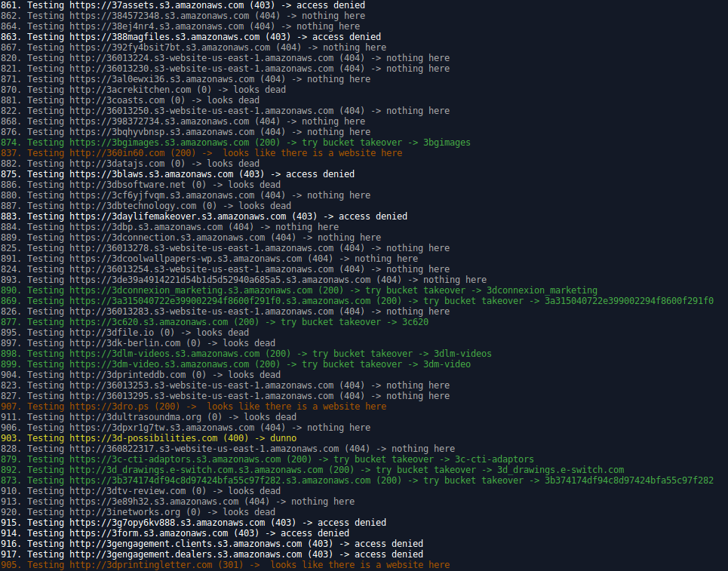Click the 3al0ewxi36.s3.amazonaws.com line
This screenshot has height=571, width=728.
(186, 79)
